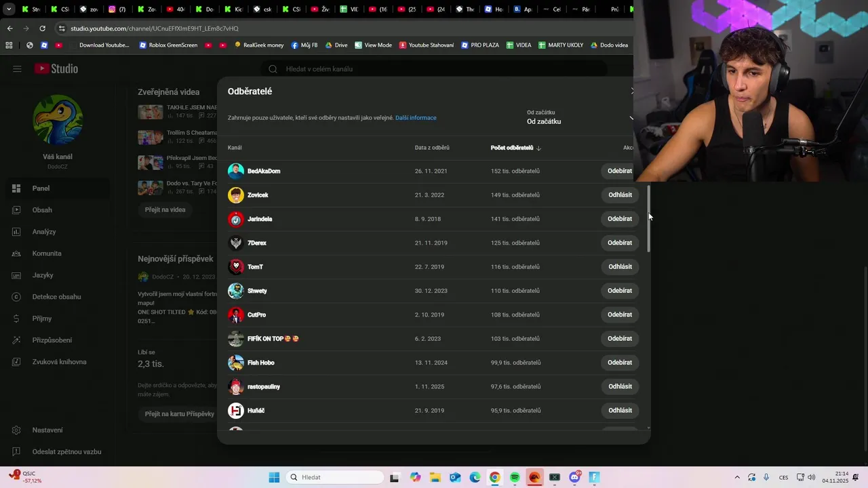Click Odebírat for CutPro
Image resolution: width=868 pixels, height=488 pixels.
tap(620, 314)
